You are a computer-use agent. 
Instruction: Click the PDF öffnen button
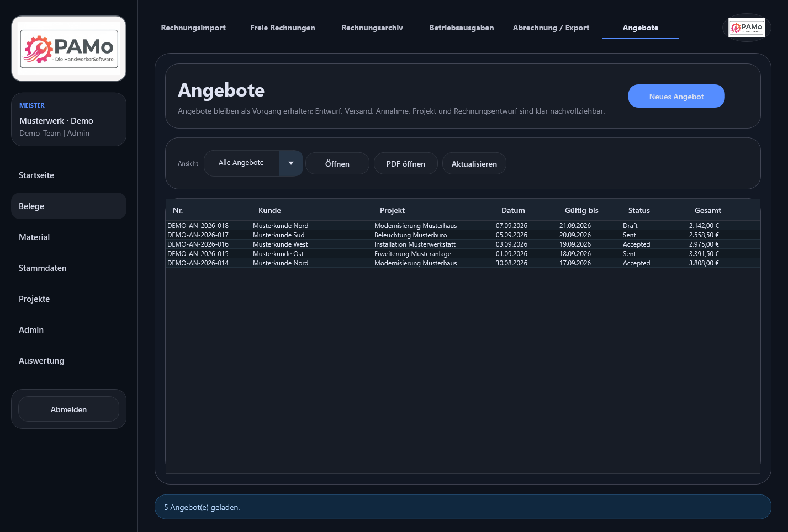[x=406, y=164]
